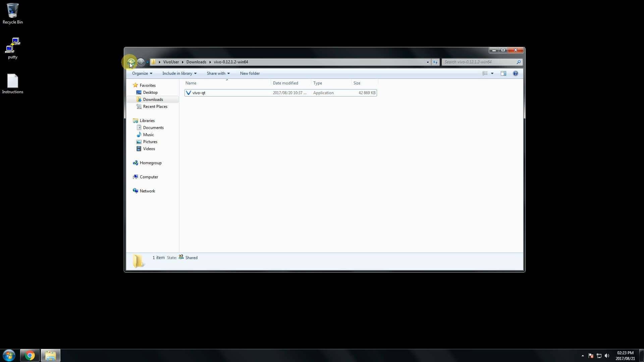The image size is (644, 362).
Task: Expand the Include in library menu
Action: 179,73
